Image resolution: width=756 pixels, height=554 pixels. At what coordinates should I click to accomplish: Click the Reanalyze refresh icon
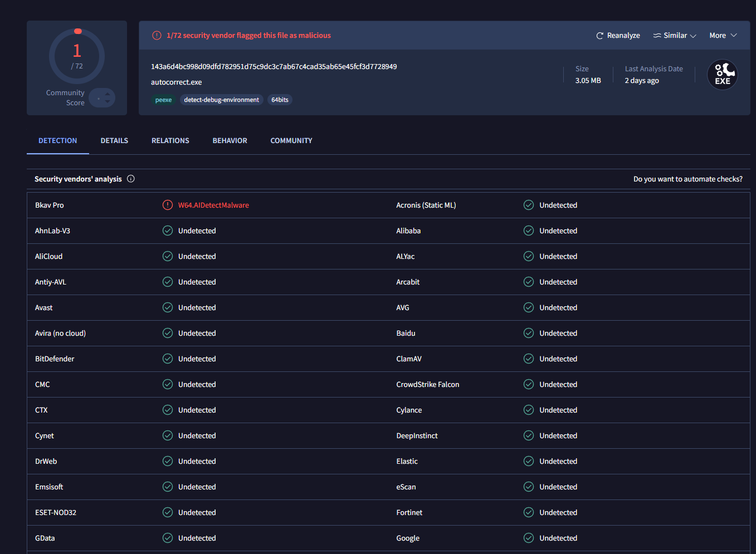[600, 36]
